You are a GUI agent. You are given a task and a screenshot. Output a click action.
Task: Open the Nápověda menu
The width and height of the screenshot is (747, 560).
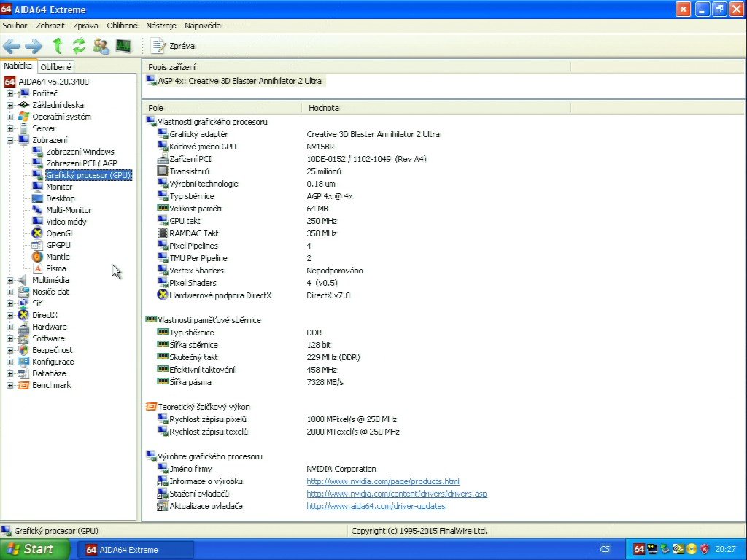point(203,26)
